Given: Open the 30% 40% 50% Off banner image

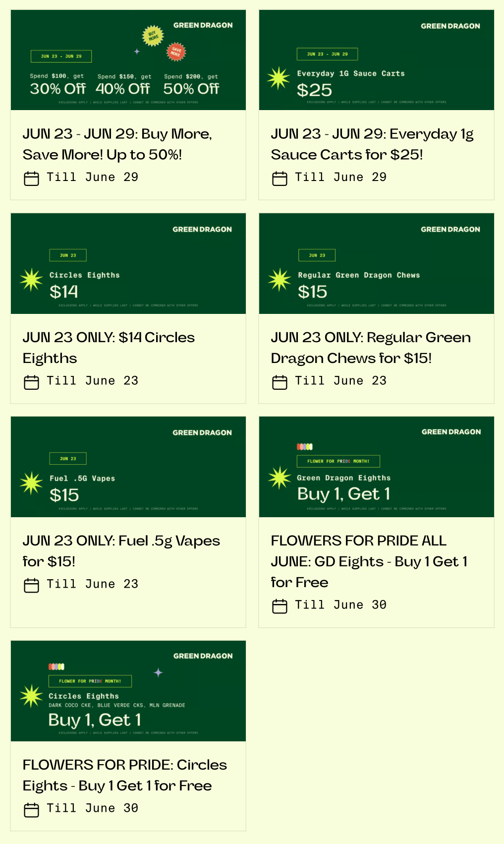Looking at the screenshot, I should (128, 60).
